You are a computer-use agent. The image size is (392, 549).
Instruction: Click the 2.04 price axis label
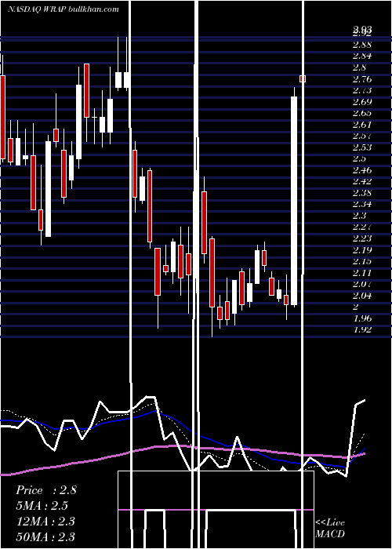(x=362, y=296)
